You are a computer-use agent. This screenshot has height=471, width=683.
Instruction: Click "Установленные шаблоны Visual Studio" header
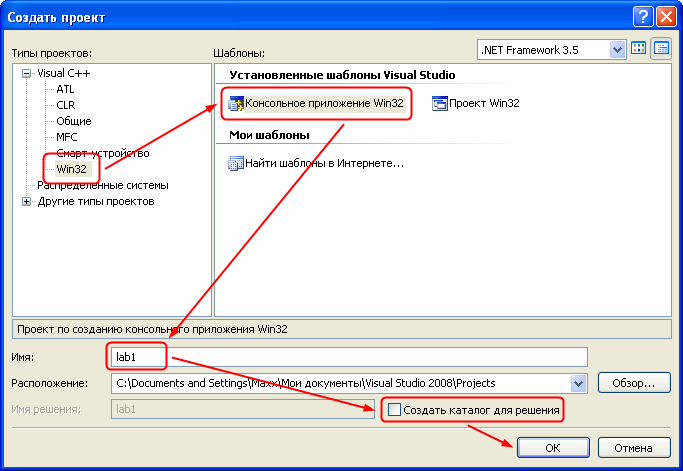342,75
